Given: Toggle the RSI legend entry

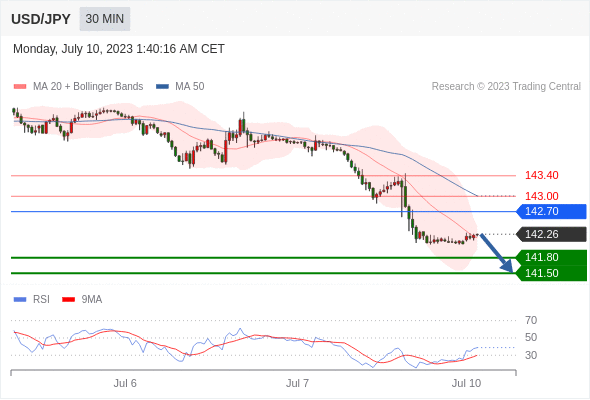Looking at the screenshot, I should click(32, 300).
